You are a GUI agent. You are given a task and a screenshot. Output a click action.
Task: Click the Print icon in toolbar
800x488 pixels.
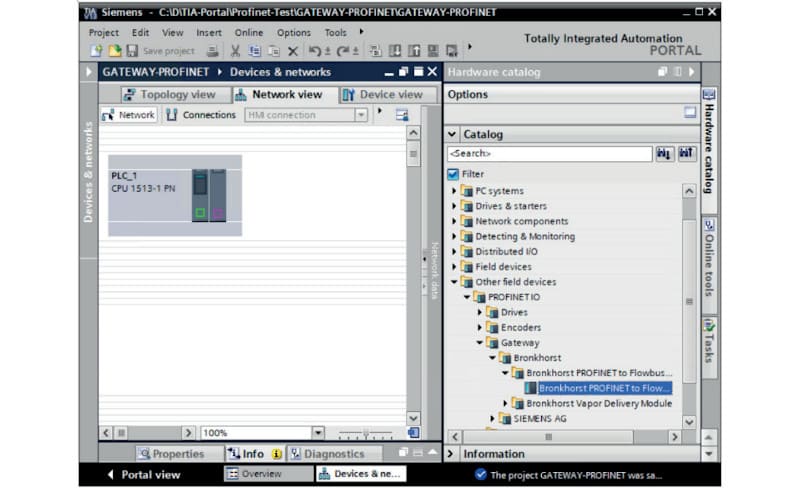(212, 51)
